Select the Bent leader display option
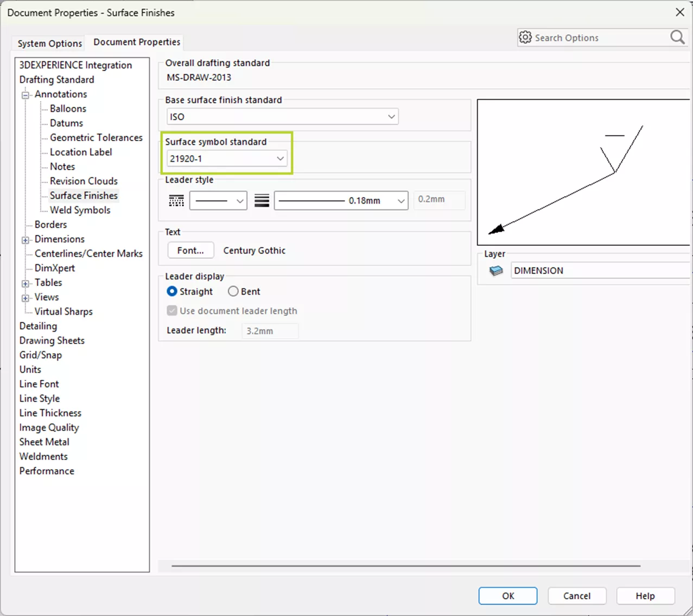Viewport: 693px width, 616px height. tap(233, 291)
